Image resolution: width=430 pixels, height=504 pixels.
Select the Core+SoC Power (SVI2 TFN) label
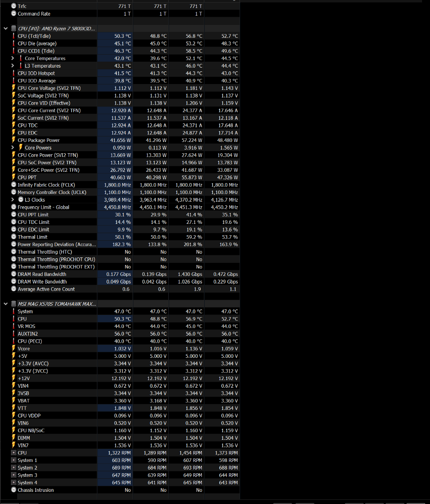click(x=49, y=170)
